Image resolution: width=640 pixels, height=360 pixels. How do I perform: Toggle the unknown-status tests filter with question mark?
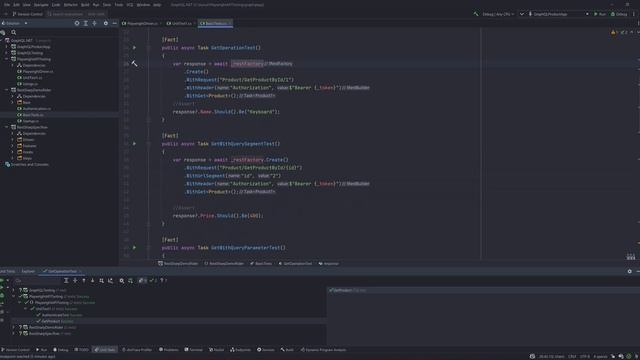click(163, 281)
